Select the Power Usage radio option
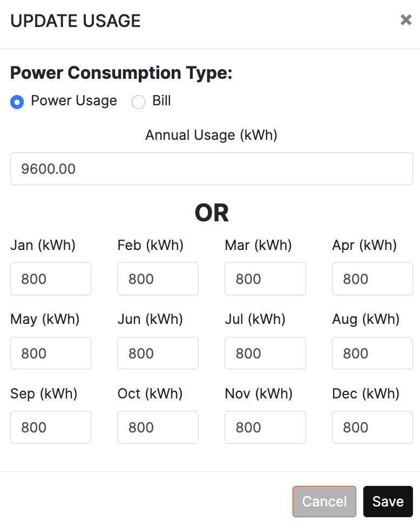The image size is (420, 528). pyautogui.click(x=17, y=101)
